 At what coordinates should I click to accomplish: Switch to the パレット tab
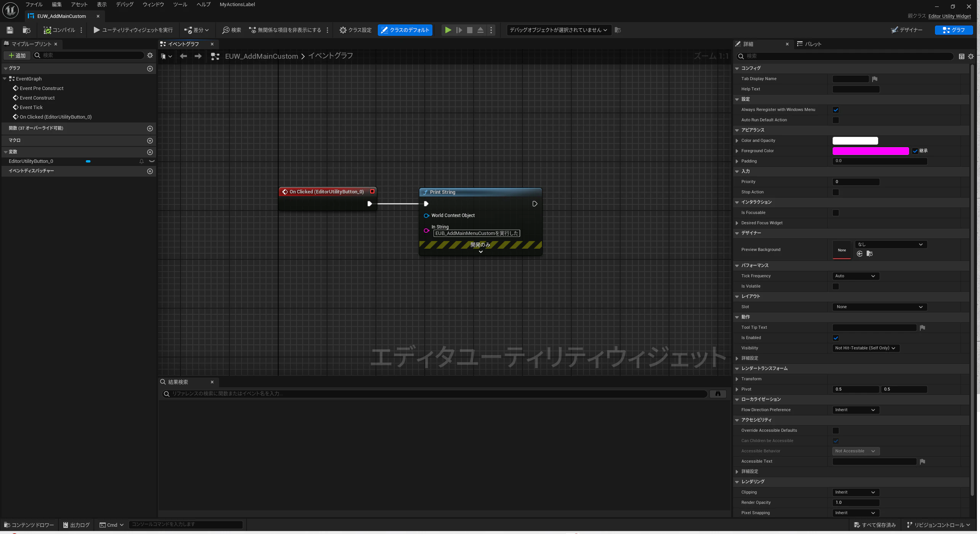tap(809, 44)
